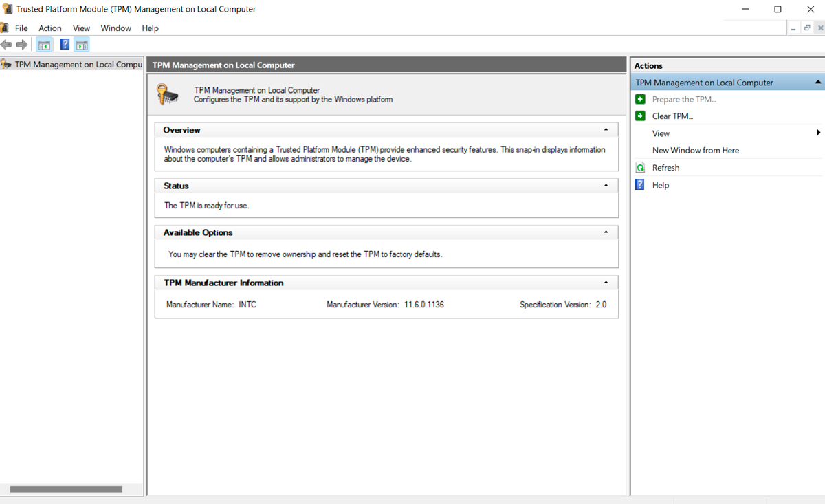Click the Back arrow toolbar icon
The image size is (825, 504).
(x=6, y=45)
